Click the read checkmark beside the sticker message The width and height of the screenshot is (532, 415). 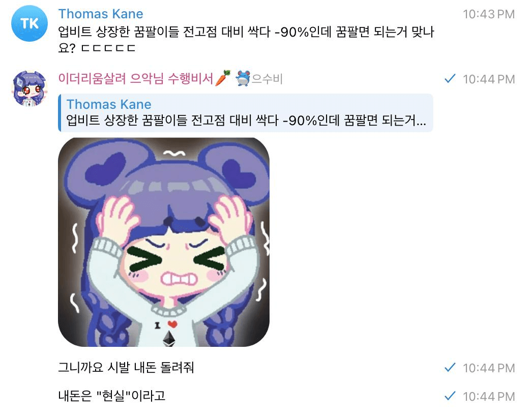tap(450, 79)
